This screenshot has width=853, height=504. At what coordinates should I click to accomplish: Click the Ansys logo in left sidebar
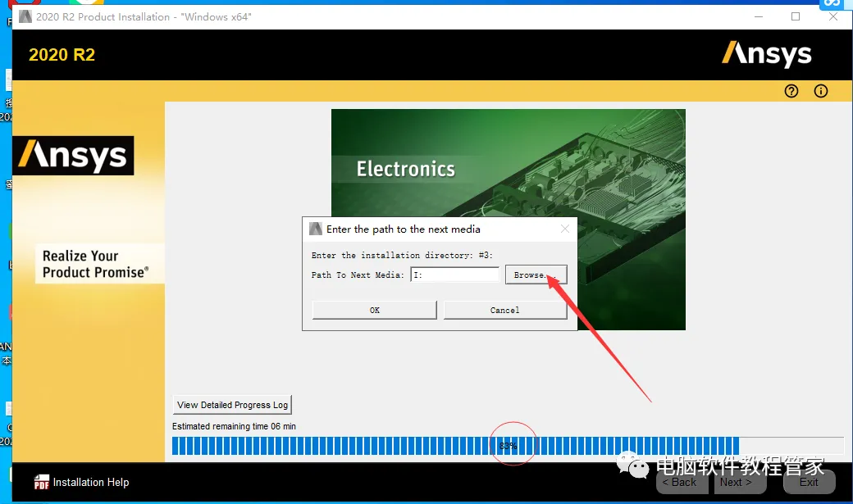[x=73, y=156]
